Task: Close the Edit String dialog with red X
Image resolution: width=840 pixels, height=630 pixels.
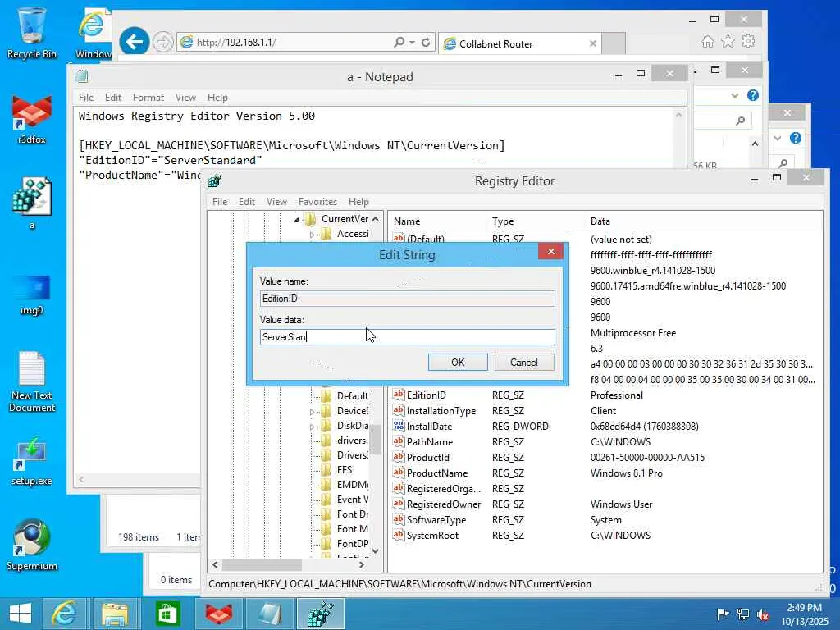Action: coord(550,251)
